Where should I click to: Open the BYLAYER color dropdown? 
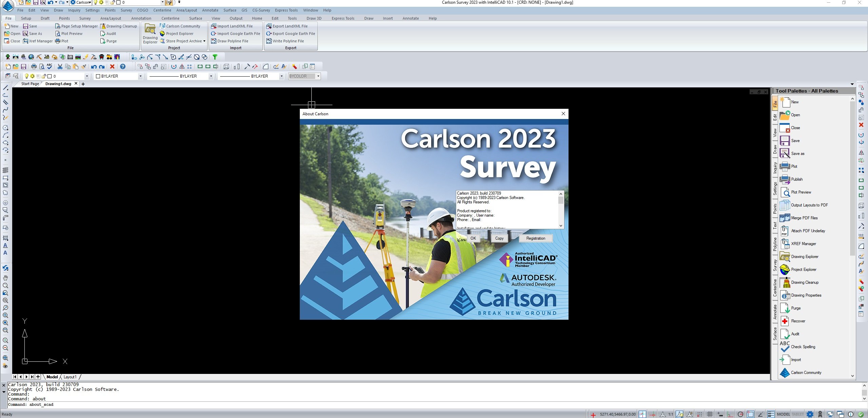point(140,76)
